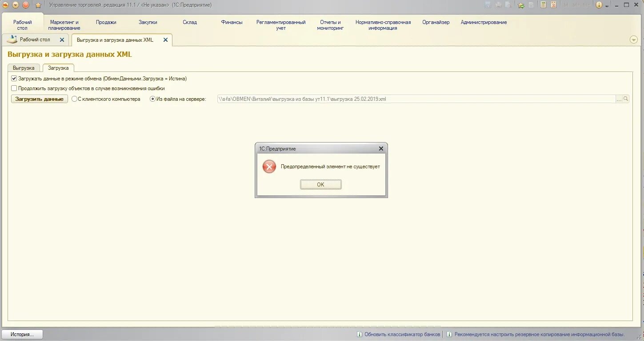This screenshot has width=644, height=341.
Task: Open the Отчеты и мониторинг section
Action: pyautogui.click(x=330, y=25)
